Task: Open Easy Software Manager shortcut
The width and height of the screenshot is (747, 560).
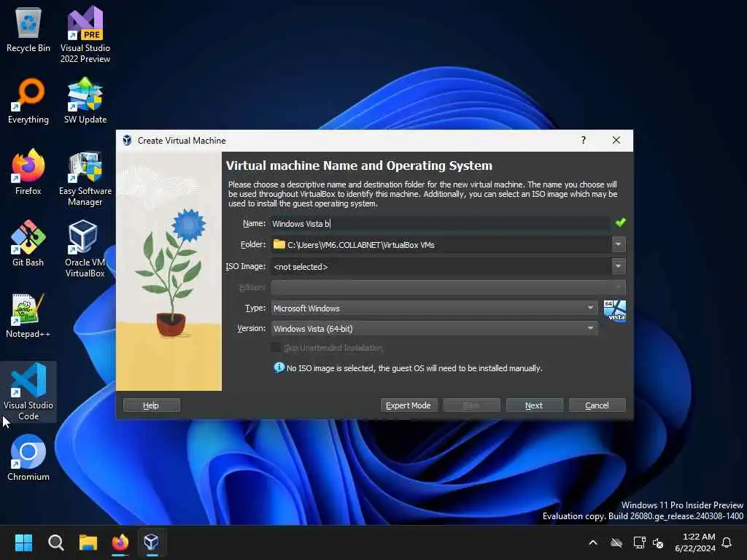Action: click(85, 178)
